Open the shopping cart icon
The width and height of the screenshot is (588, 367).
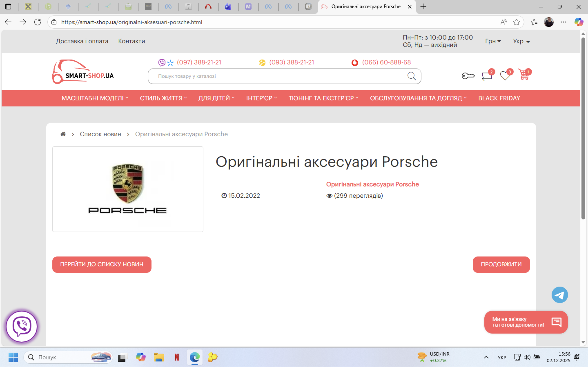click(x=524, y=75)
